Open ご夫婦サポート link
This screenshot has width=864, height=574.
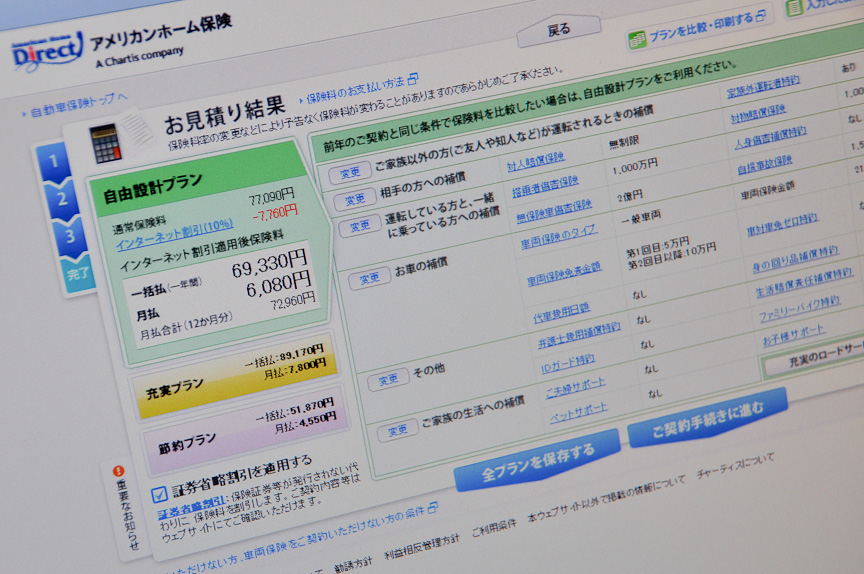click(575, 388)
